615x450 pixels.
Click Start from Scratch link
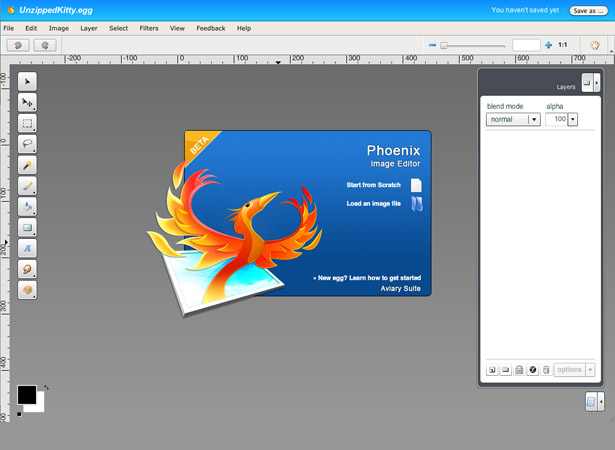tap(373, 185)
